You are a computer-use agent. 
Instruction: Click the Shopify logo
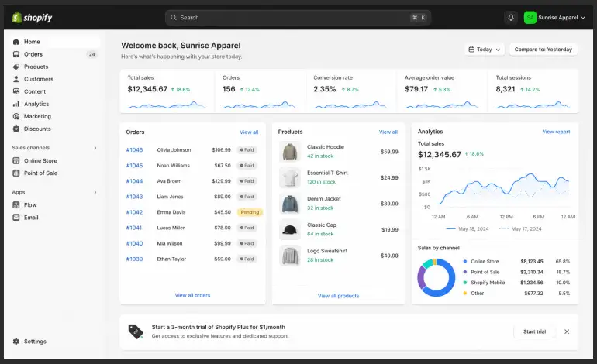(32, 18)
